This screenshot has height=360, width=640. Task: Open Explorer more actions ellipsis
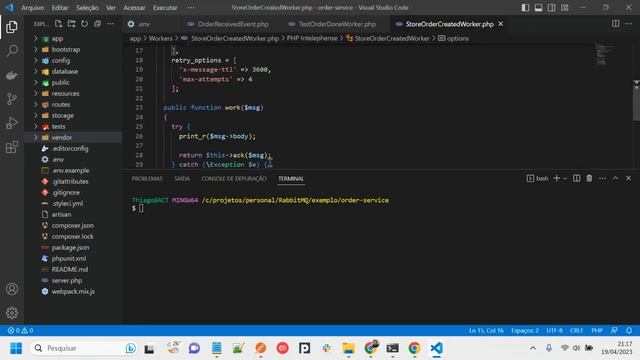pyautogui.click(x=111, y=24)
